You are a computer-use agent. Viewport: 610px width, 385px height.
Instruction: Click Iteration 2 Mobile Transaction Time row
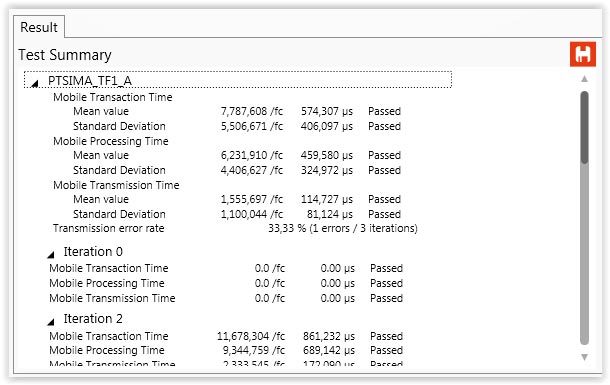click(226, 336)
